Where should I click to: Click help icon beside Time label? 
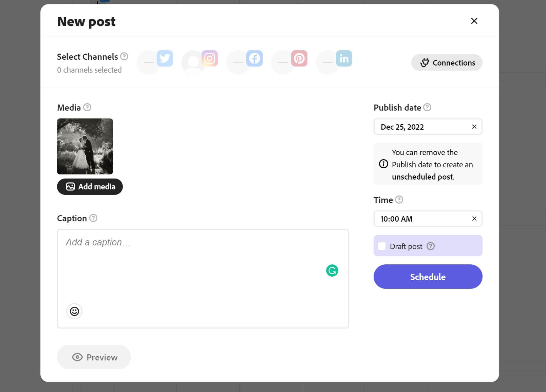(399, 200)
